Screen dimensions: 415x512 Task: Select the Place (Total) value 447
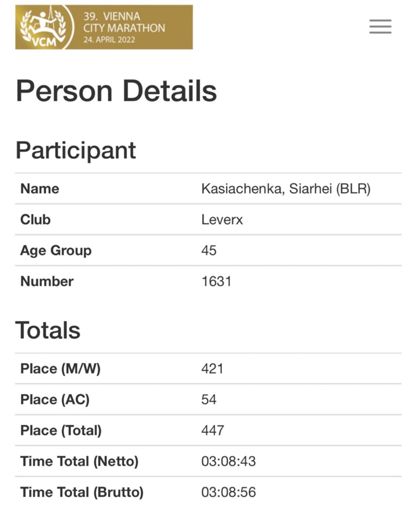(212, 430)
